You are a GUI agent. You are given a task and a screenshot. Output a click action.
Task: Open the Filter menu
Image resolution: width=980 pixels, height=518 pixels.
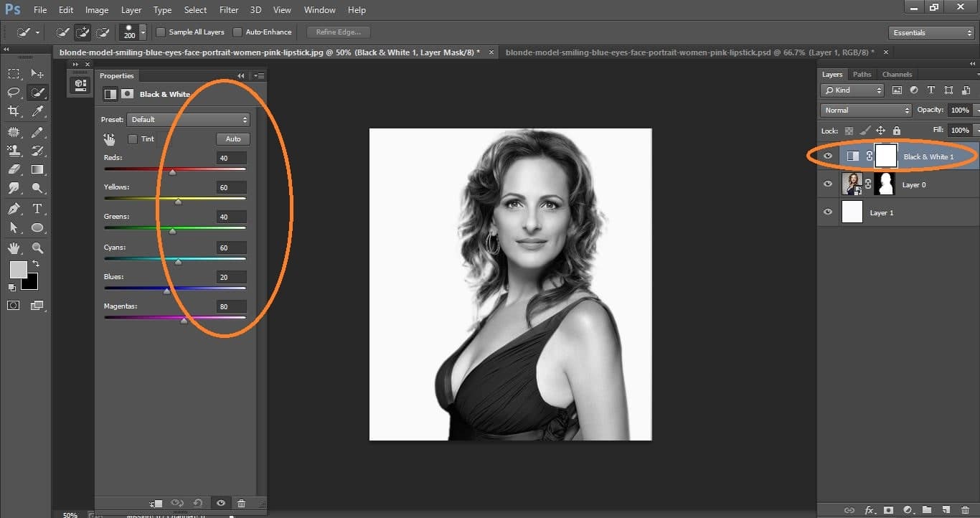click(228, 9)
